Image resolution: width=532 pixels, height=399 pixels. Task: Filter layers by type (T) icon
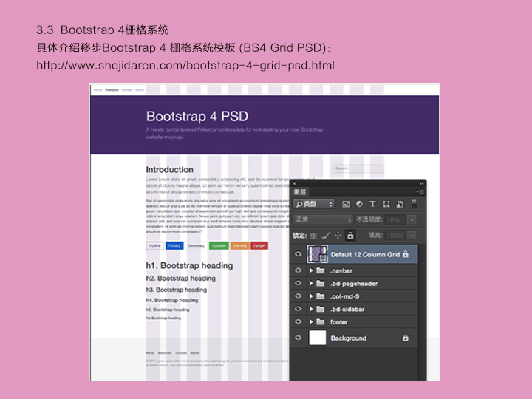pos(372,204)
